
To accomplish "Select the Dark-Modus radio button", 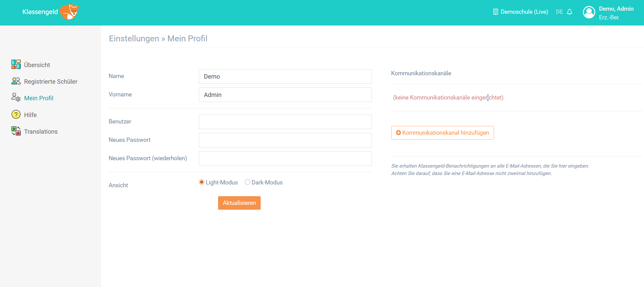I will (247, 182).
